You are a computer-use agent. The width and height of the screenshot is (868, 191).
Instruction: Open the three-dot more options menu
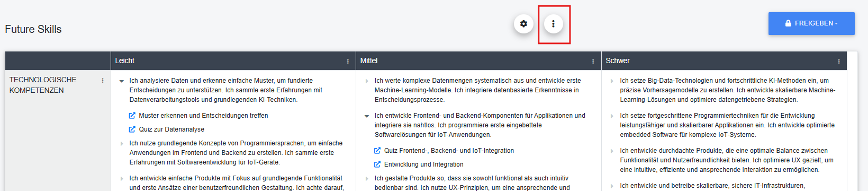(x=554, y=24)
